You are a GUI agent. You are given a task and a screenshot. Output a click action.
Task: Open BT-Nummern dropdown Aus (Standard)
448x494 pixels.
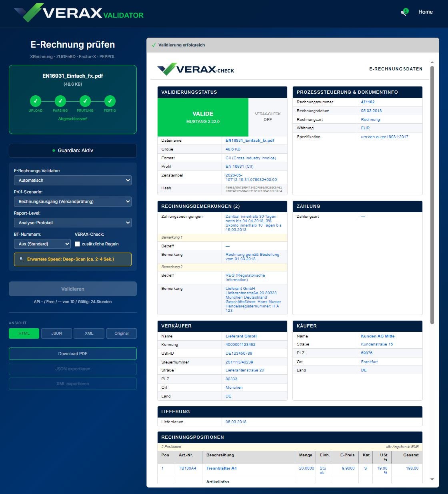pyautogui.click(x=42, y=244)
